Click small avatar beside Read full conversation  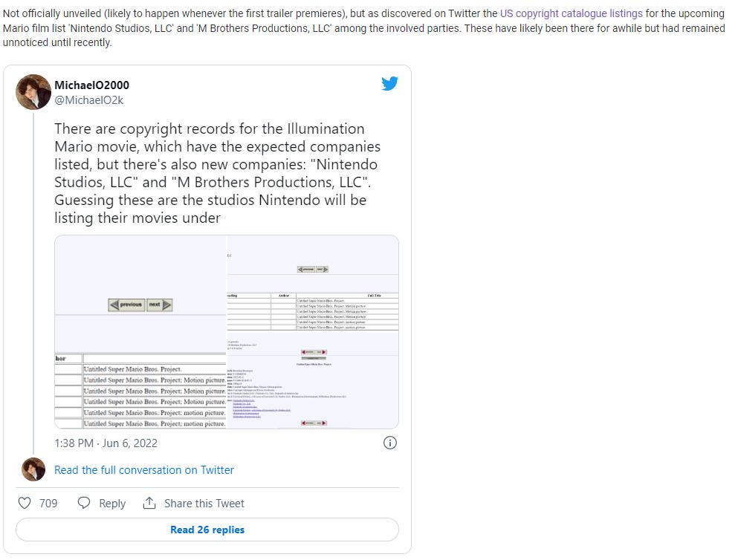(x=33, y=469)
